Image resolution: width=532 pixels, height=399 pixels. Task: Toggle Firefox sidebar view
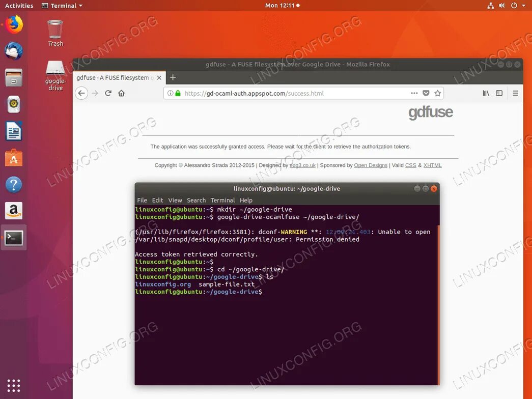(x=499, y=93)
